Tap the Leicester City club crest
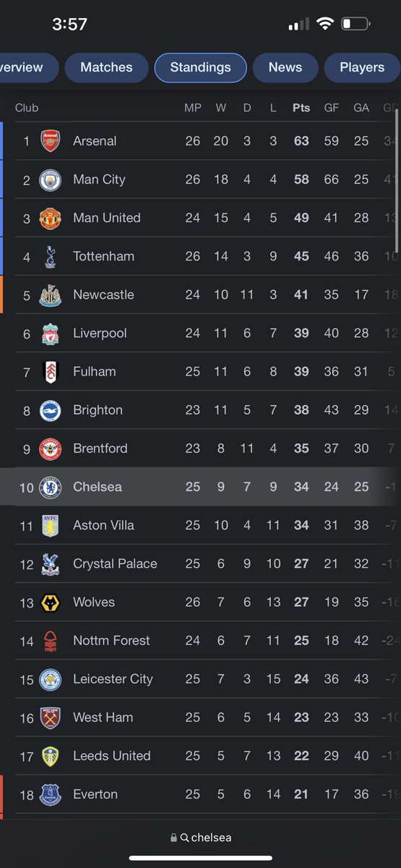 [51, 678]
